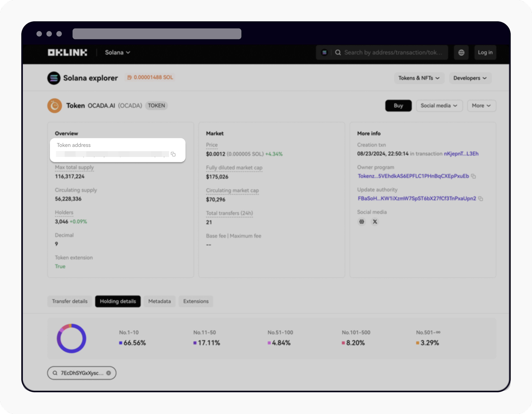This screenshot has height=414, width=532.
Task: Click the Solana chain icon in search bar
Action: tap(324, 52)
